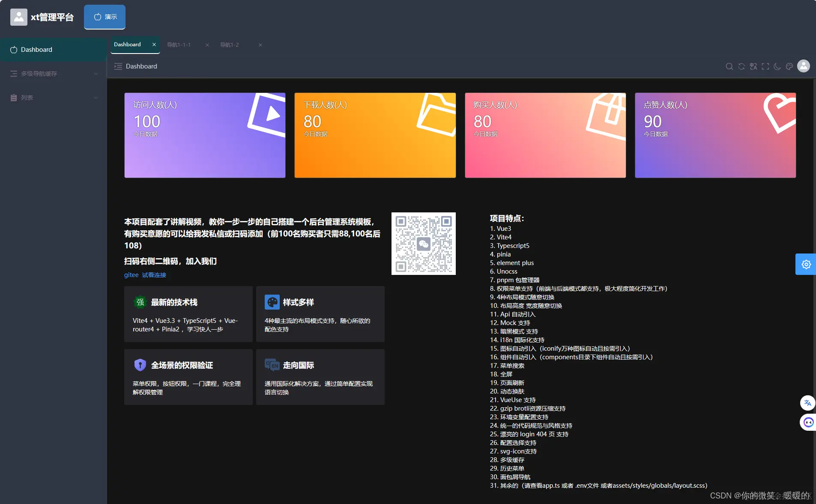Open the gitee link

point(131,274)
